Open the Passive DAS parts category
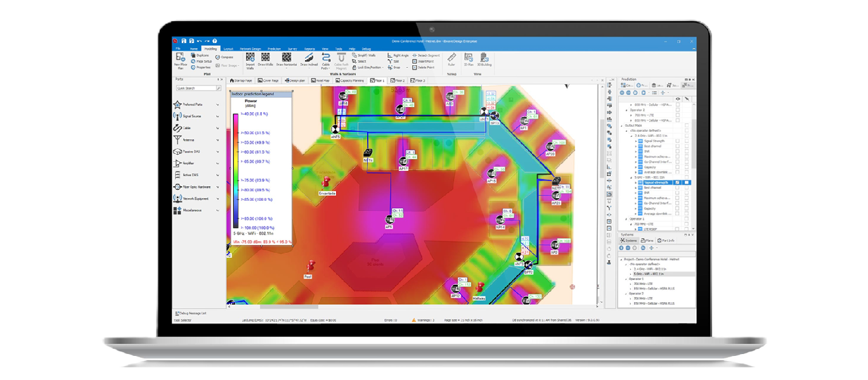Viewport: 868px width, 380px height. tap(192, 151)
